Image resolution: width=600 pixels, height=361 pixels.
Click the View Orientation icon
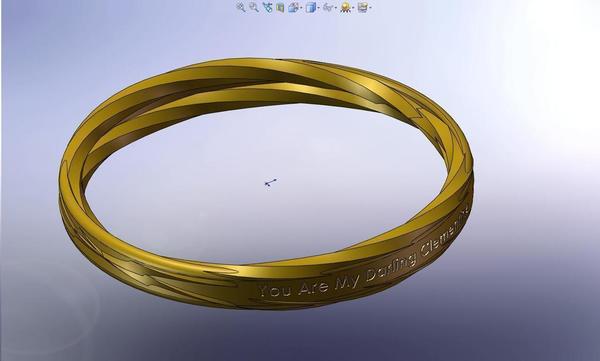(293, 7)
